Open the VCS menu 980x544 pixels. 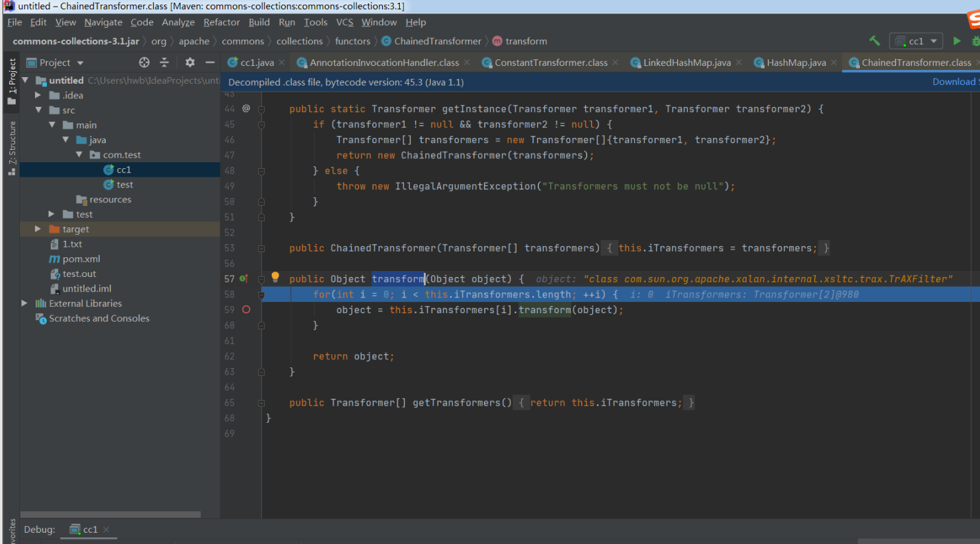[x=344, y=22]
